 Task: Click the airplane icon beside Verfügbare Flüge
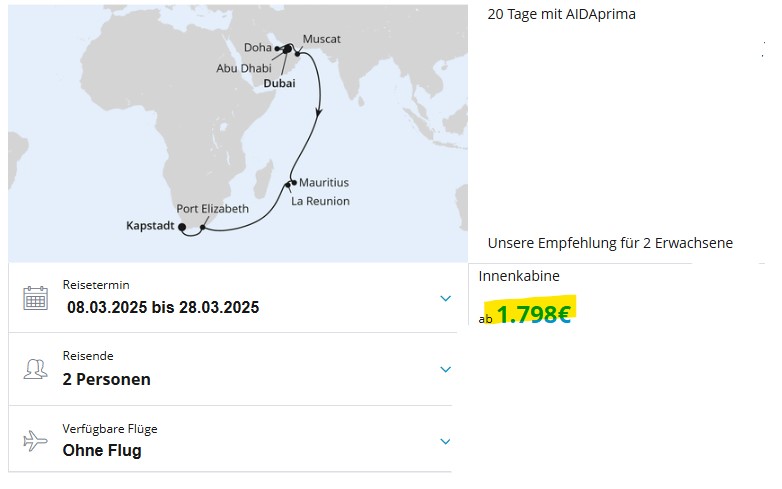point(35,441)
